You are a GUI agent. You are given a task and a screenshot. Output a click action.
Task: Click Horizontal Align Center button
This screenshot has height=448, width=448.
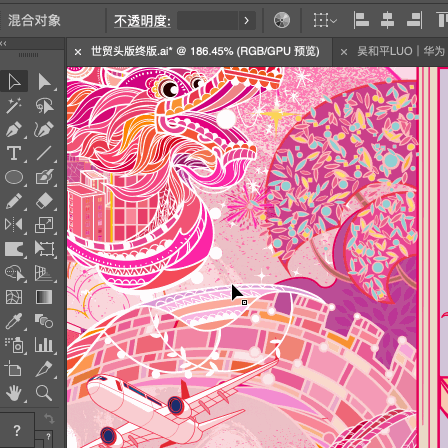387,20
